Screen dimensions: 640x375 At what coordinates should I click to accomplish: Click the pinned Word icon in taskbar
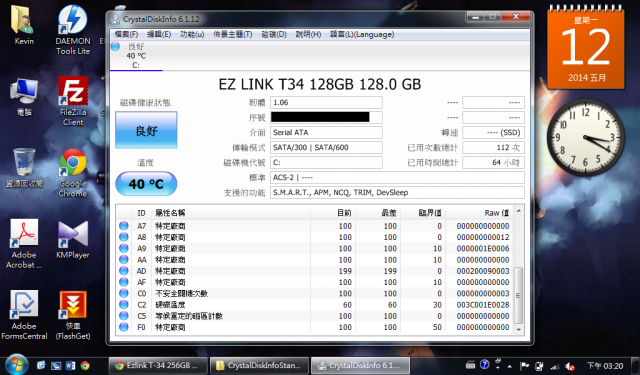[70, 365]
